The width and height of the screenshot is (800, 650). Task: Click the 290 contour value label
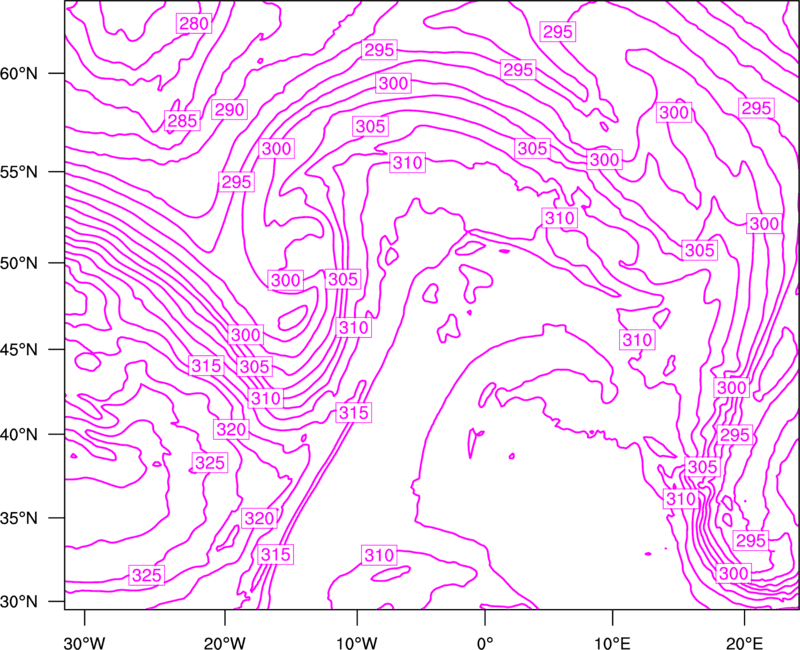(229, 110)
